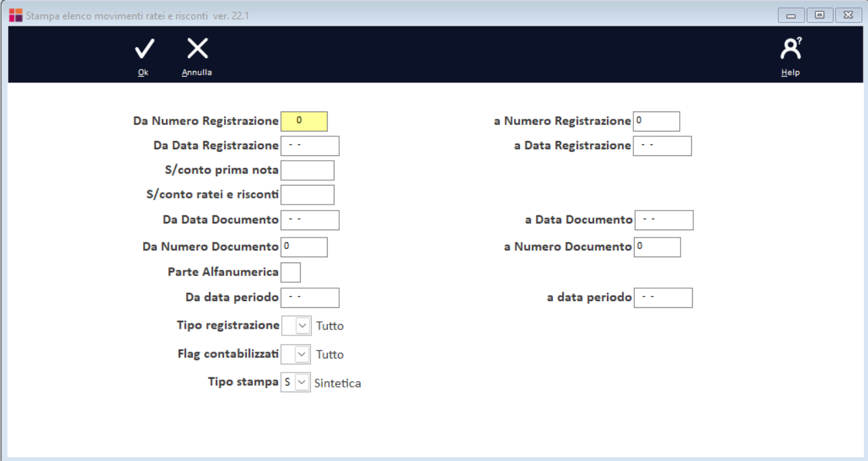This screenshot has height=461, width=868.
Task: Focus the Da Numero Registrazione field
Action: 304,121
